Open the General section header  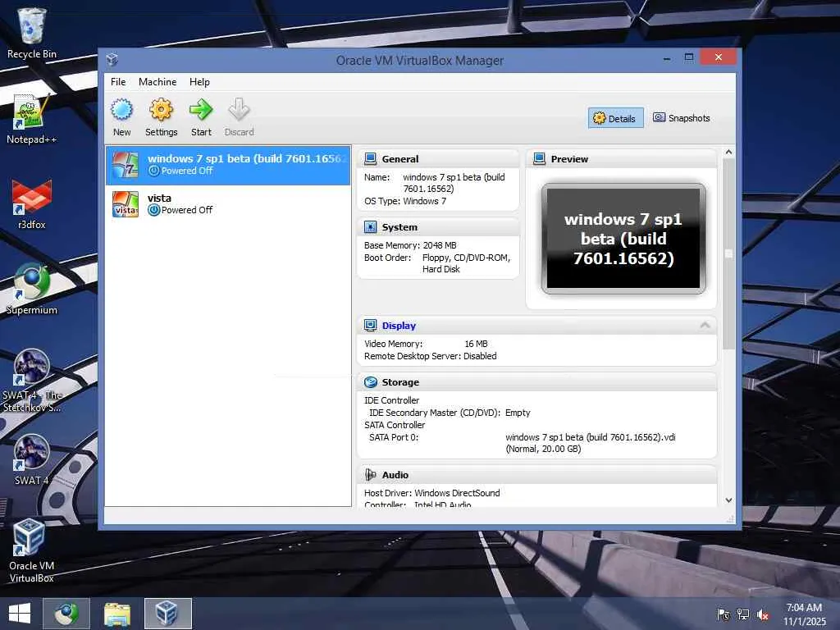(438, 158)
